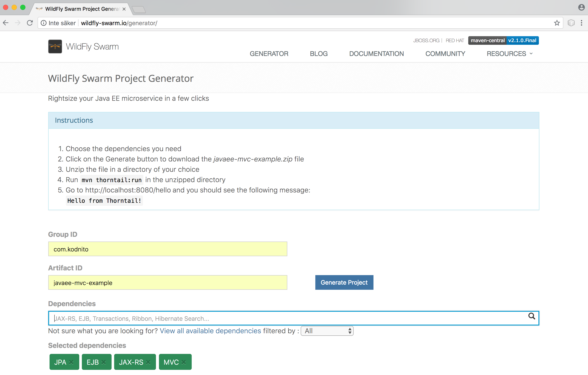The height and width of the screenshot is (375, 588).
Task: Focus the Artifact ID input field
Action: click(168, 282)
